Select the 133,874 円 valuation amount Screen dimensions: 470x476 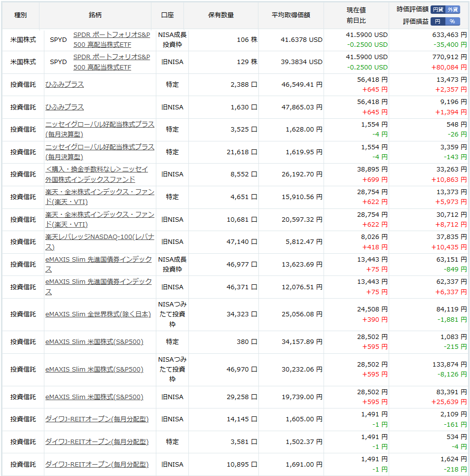click(x=449, y=365)
